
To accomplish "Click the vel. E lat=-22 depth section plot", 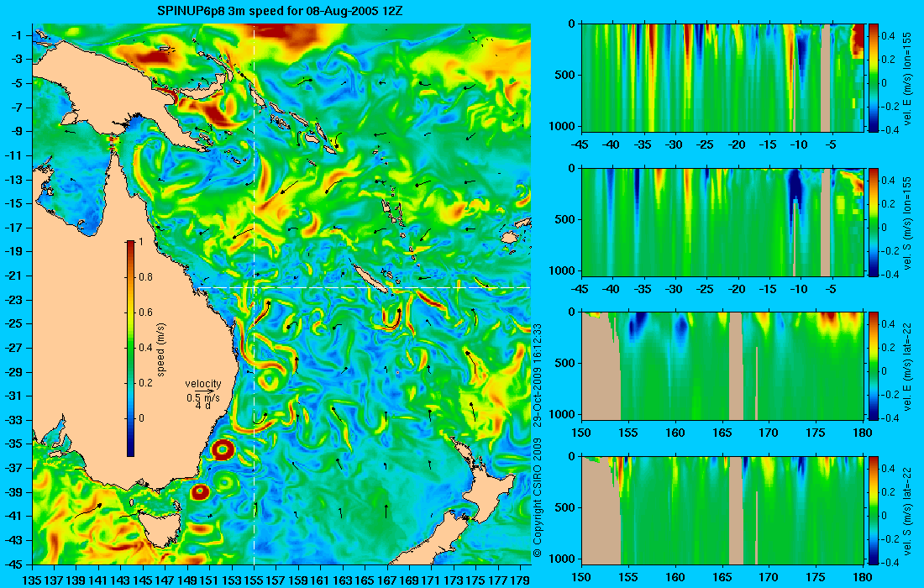I will [x=722, y=366].
